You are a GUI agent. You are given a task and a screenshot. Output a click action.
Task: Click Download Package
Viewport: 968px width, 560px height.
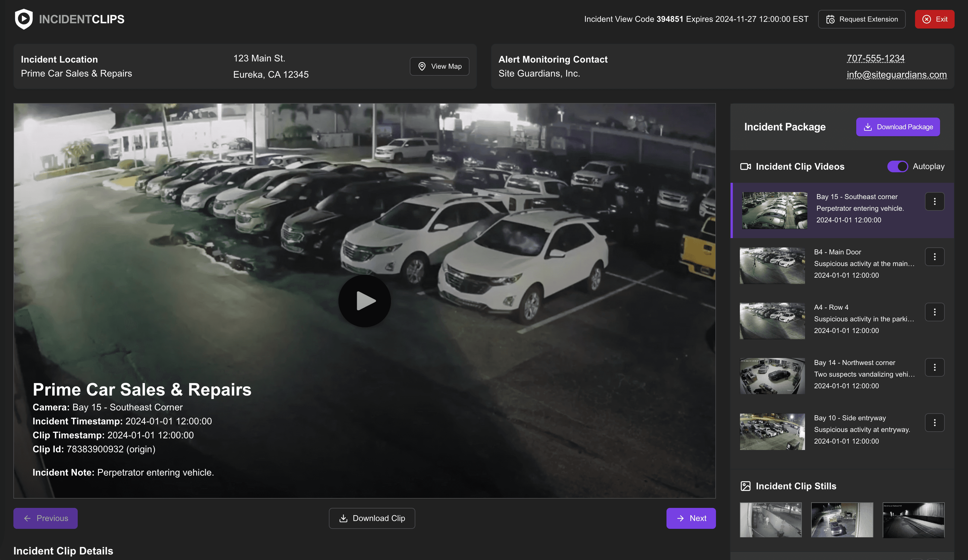pos(898,127)
